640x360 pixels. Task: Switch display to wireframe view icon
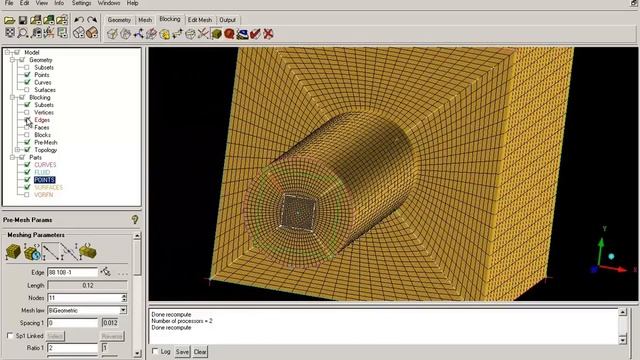pos(79,33)
